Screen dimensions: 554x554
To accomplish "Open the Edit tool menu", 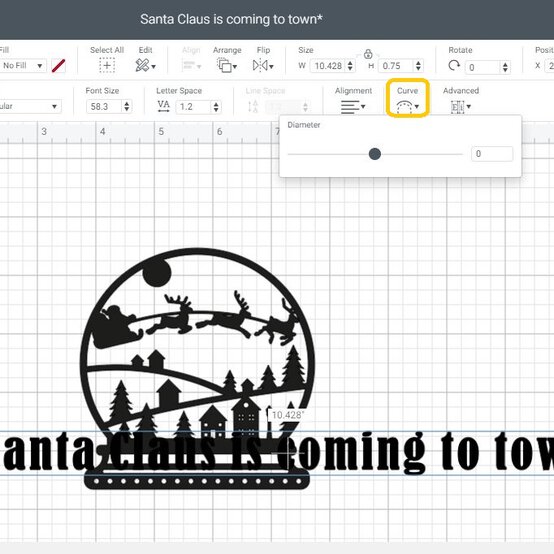I will click(x=145, y=65).
